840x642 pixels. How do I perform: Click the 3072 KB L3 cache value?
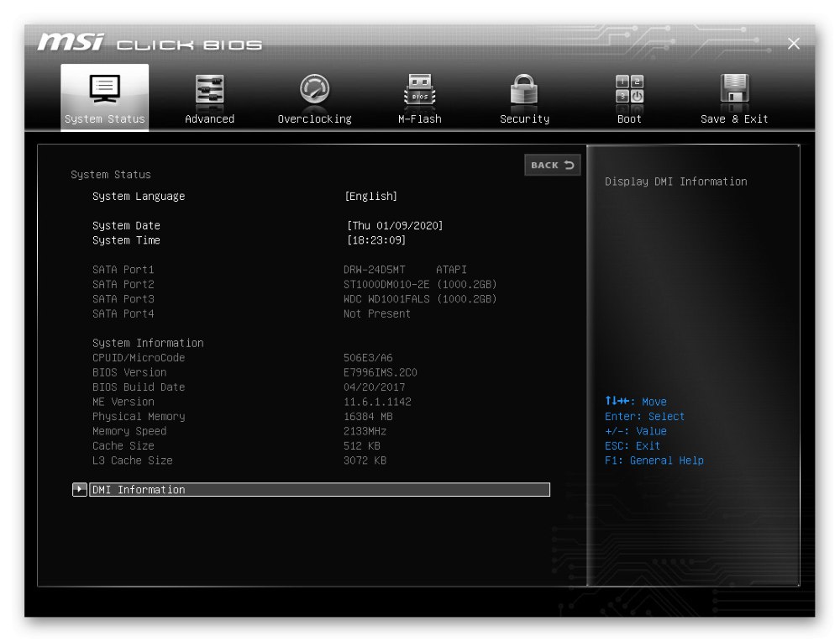(x=365, y=460)
